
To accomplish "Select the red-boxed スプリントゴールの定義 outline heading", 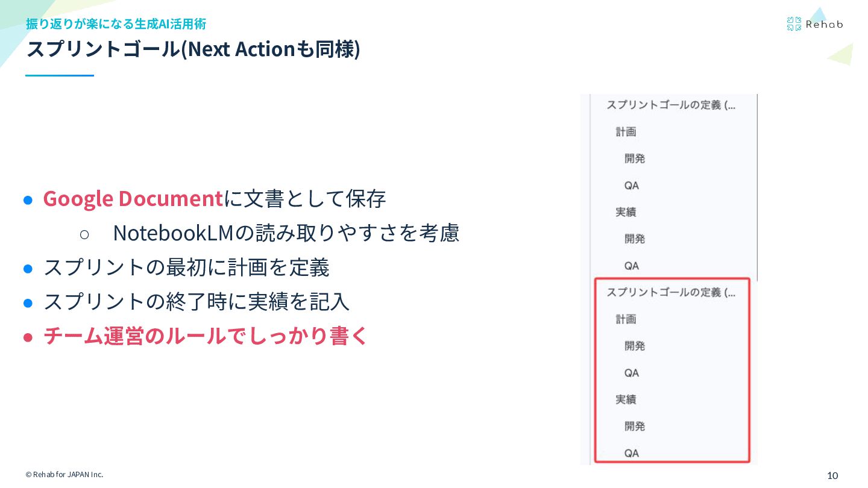I will [x=671, y=292].
